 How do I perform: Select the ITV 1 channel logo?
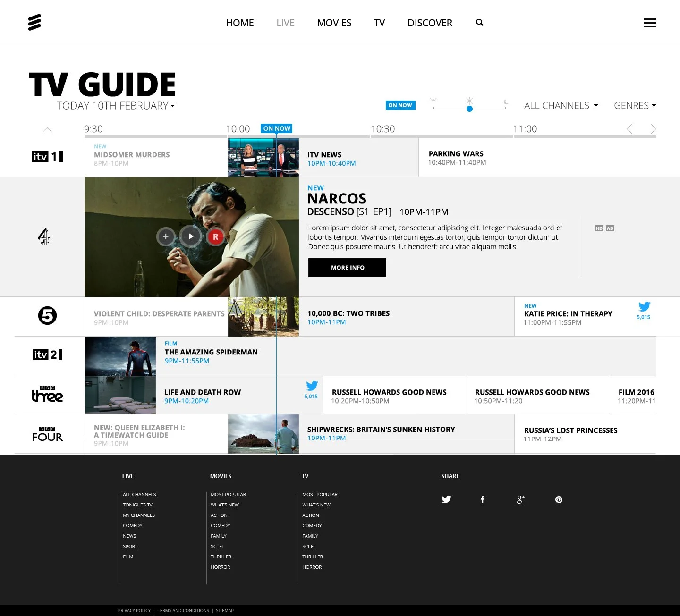click(x=47, y=157)
